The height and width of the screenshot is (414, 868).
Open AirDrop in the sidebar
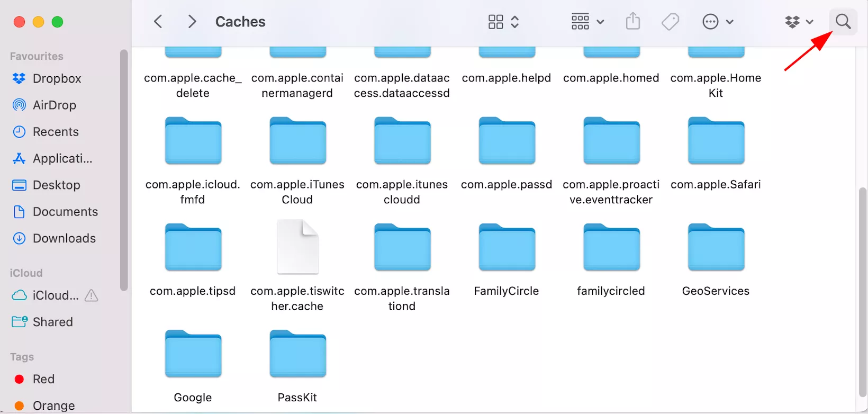coord(54,105)
